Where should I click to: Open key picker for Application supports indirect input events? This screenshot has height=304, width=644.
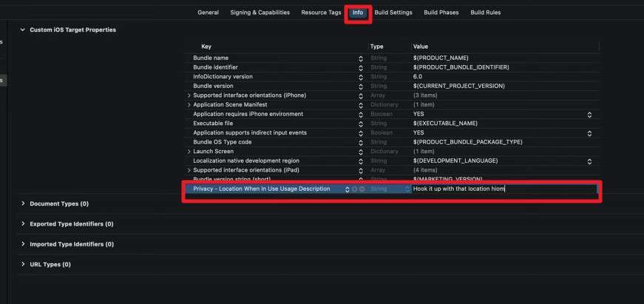pos(361,133)
